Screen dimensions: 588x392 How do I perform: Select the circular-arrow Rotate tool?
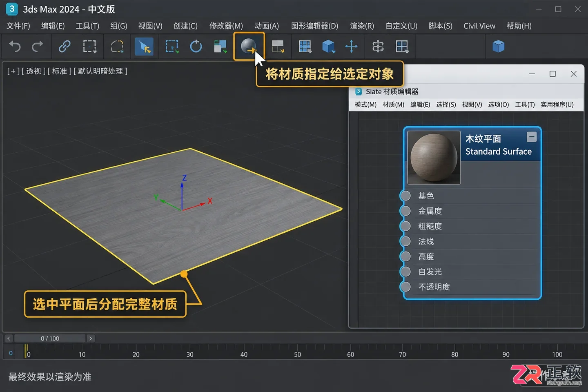click(x=196, y=47)
